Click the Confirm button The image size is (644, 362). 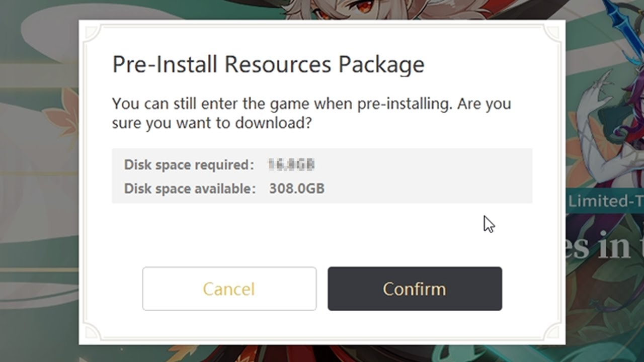click(x=415, y=289)
